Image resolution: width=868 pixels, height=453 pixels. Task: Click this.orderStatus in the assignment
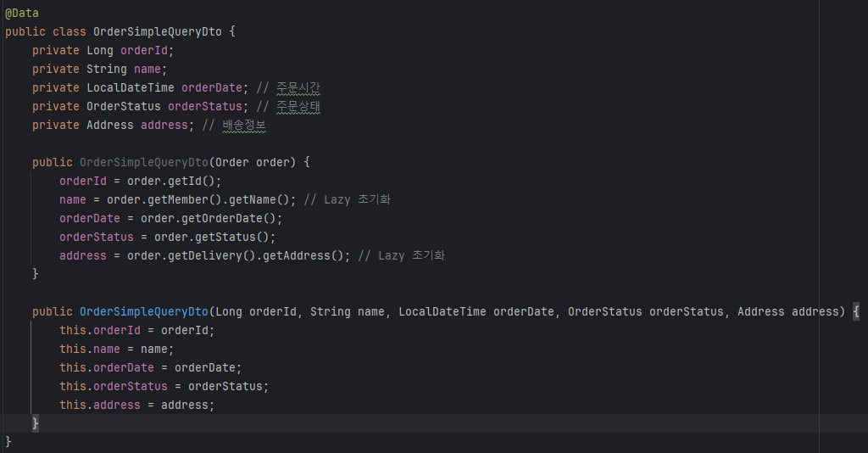point(114,387)
